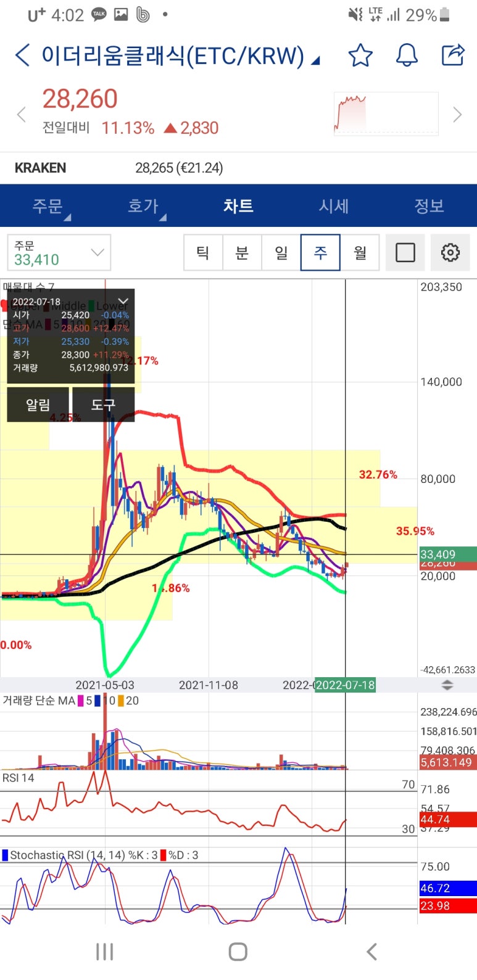
Task: Open KakaoTalk notification in status bar
Action: [99, 15]
